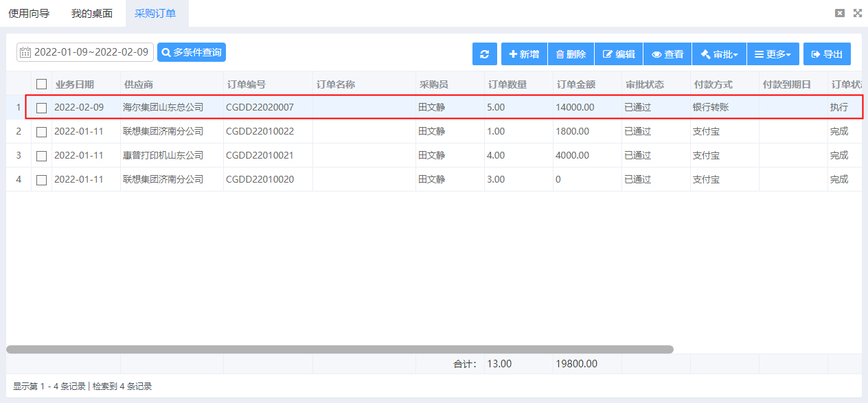This screenshot has height=403, width=868.
Task: Close the current tab with the X icon
Action: tap(839, 13)
